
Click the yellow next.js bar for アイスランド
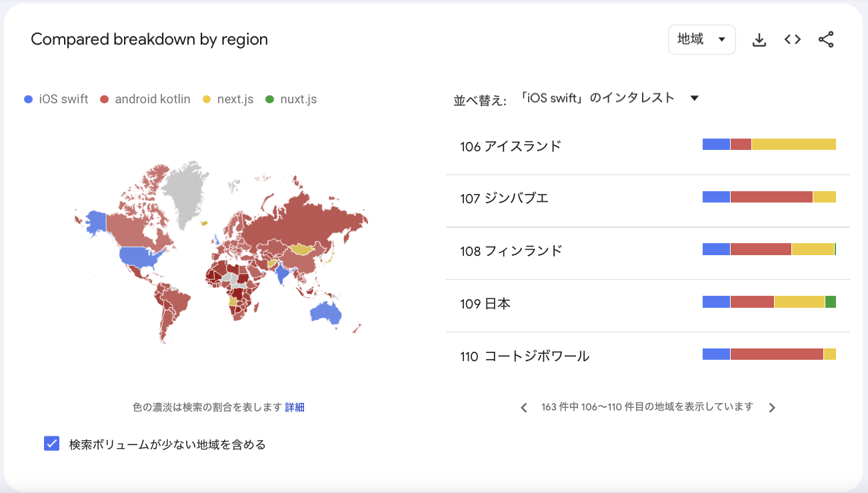click(x=793, y=145)
